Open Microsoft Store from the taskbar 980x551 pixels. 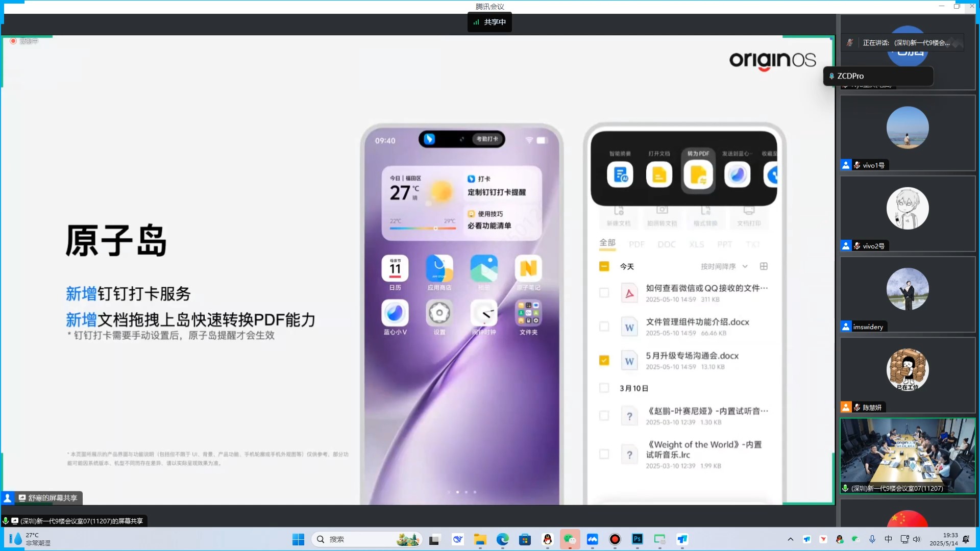tap(525, 539)
